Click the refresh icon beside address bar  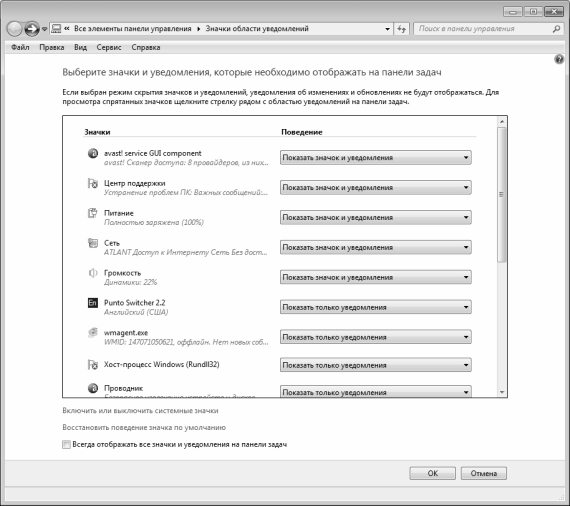pyautogui.click(x=401, y=29)
